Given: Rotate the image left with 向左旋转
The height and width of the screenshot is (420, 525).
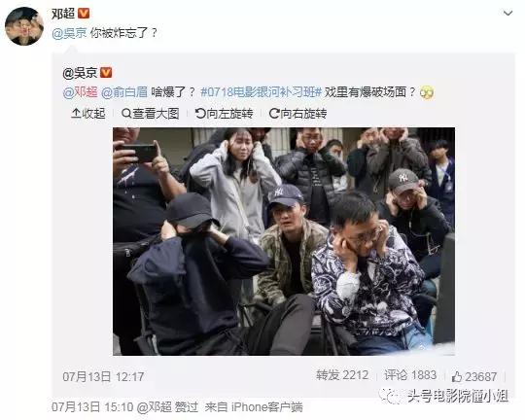Looking at the screenshot, I should pyautogui.click(x=224, y=114).
